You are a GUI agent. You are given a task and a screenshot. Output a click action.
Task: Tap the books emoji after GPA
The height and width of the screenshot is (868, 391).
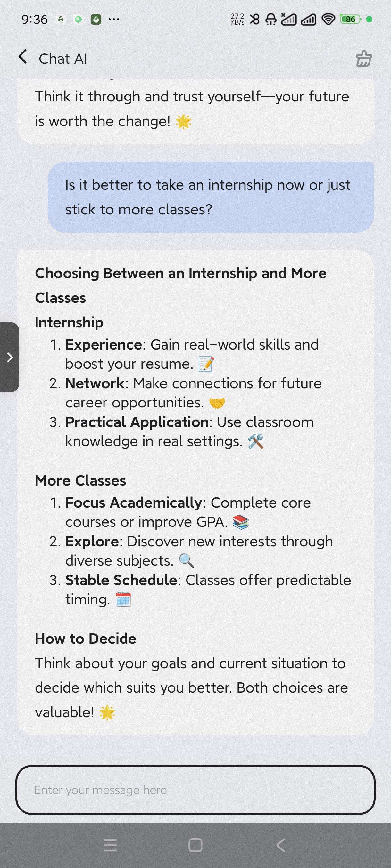click(241, 522)
